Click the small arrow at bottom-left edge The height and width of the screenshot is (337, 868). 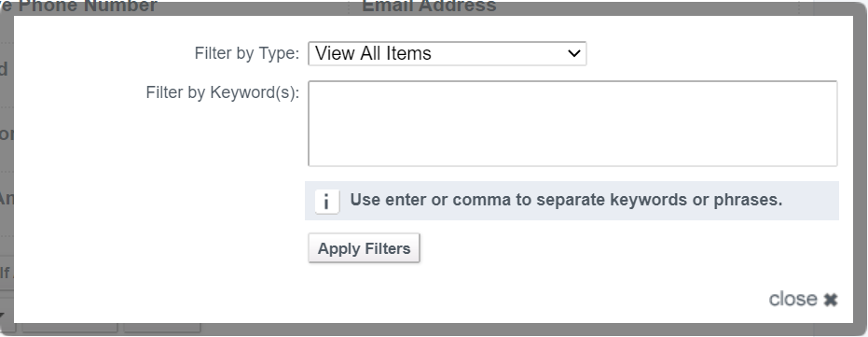pos(2,316)
